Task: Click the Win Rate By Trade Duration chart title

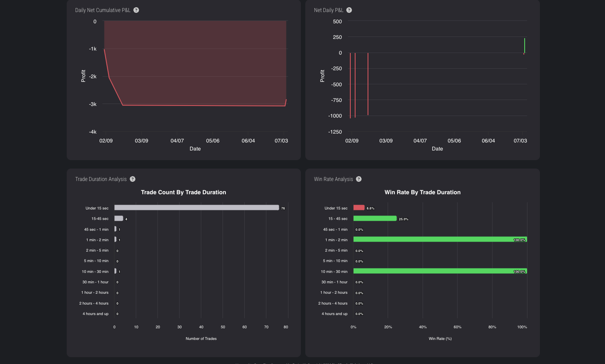Action: [422, 192]
